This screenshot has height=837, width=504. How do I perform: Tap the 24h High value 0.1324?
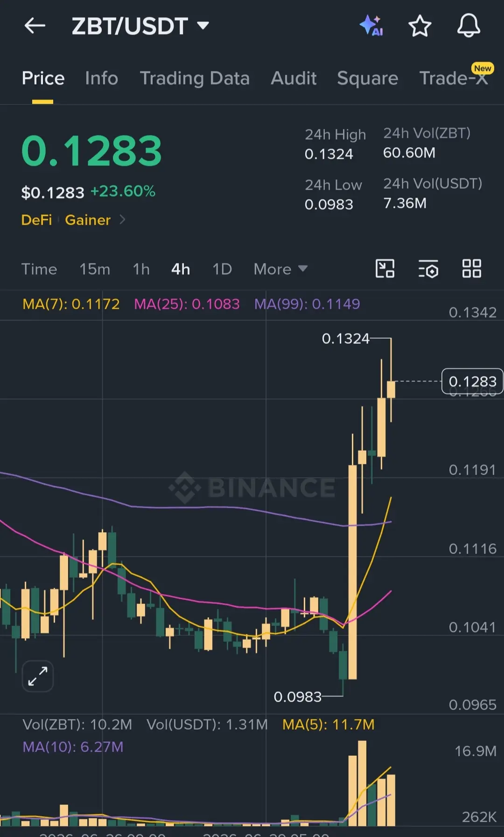coord(329,154)
